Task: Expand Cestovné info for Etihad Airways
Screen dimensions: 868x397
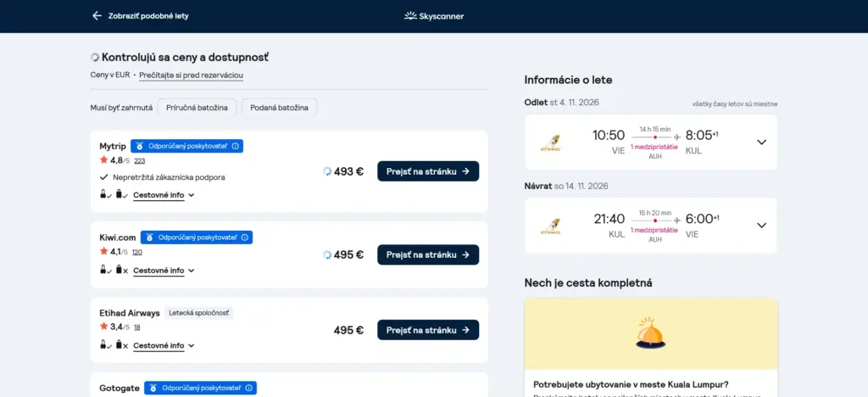Action: [x=164, y=345]
